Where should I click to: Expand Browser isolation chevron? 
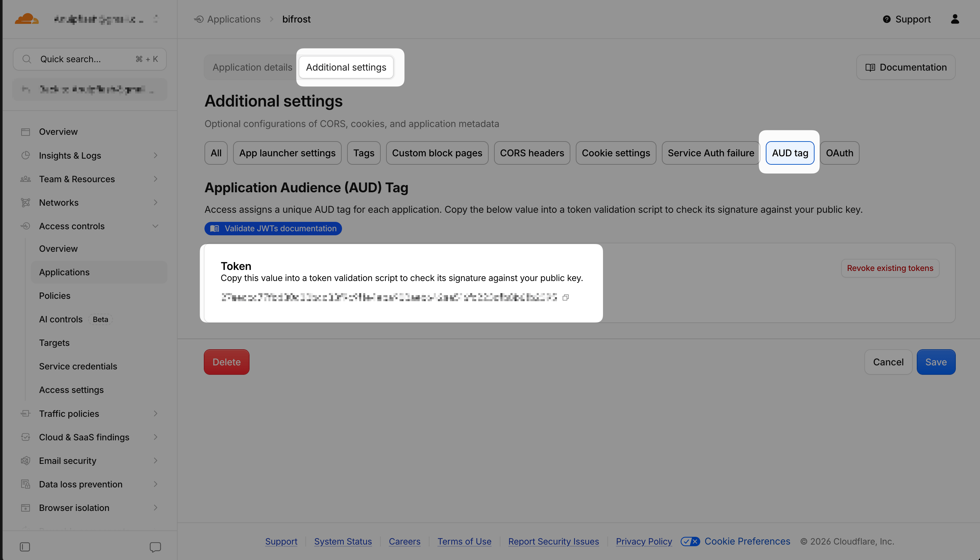[155, 508]
